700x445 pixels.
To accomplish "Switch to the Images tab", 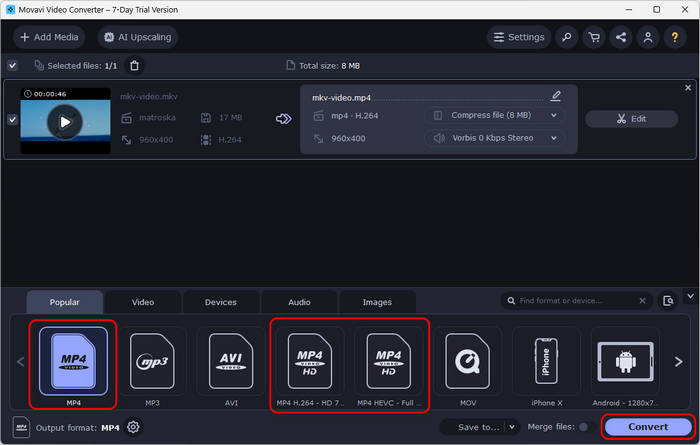I will [377, 302].
